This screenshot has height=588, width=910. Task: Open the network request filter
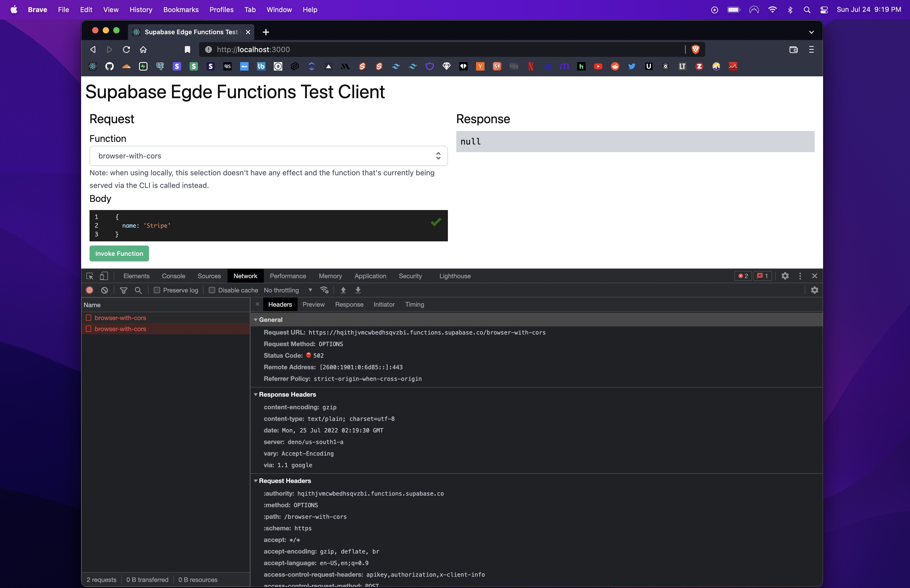123,290
